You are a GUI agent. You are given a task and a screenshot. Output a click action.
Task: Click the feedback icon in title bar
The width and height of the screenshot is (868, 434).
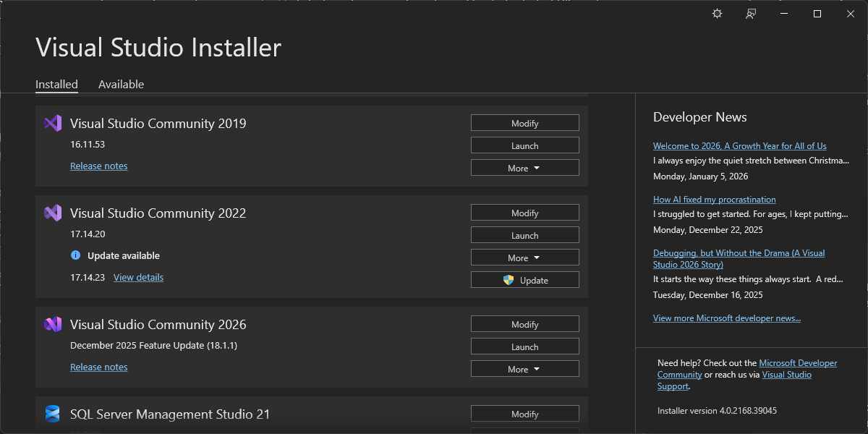point(751,14)
